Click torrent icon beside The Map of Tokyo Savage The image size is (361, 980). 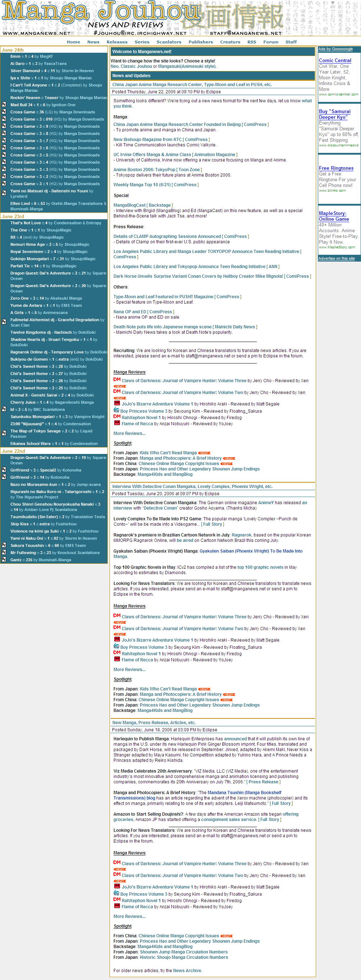(x=4, y=433)
